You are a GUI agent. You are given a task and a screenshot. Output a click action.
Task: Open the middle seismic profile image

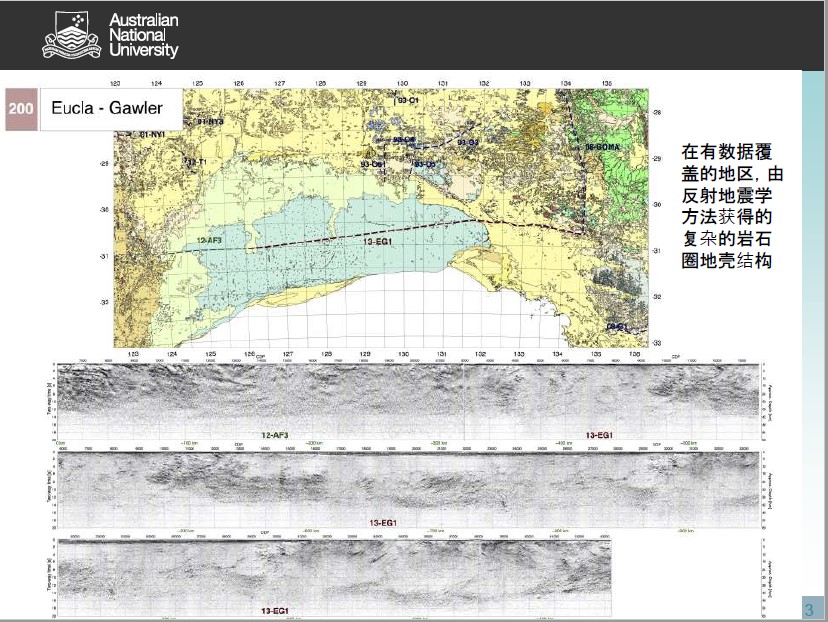point(410,484)
